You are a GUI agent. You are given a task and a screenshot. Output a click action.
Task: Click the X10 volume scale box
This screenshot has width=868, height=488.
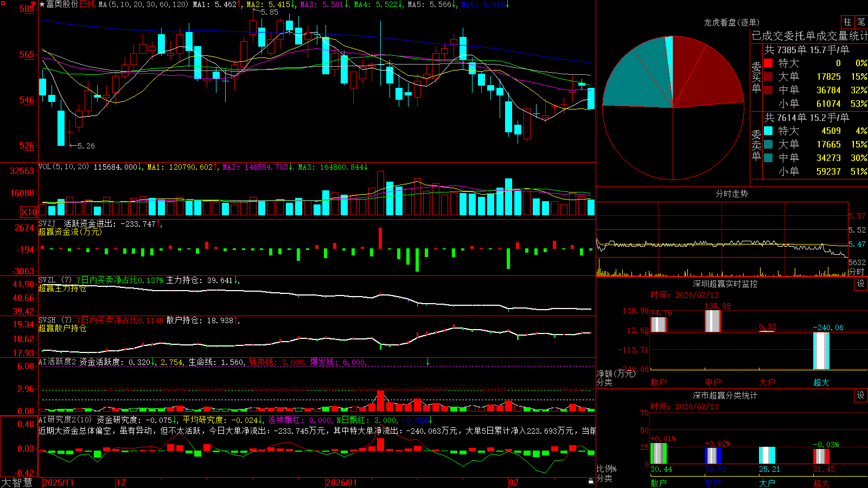[x=29, y=212]
